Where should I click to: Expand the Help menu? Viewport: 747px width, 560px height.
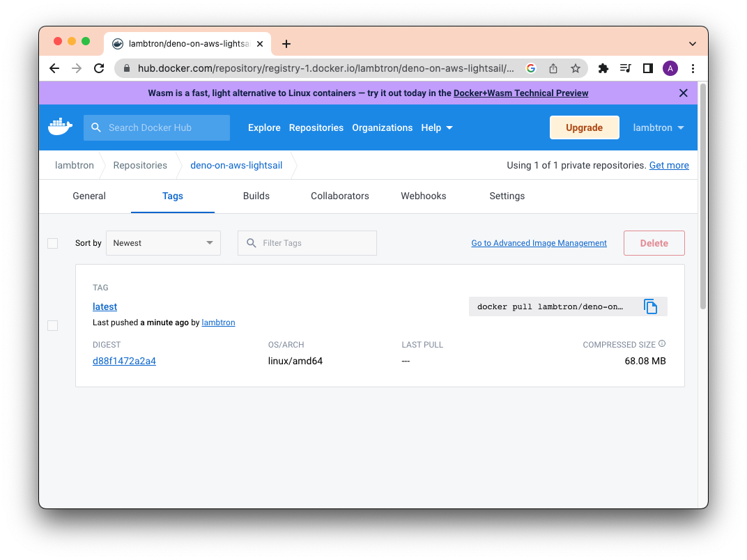[x=436, y=127]
